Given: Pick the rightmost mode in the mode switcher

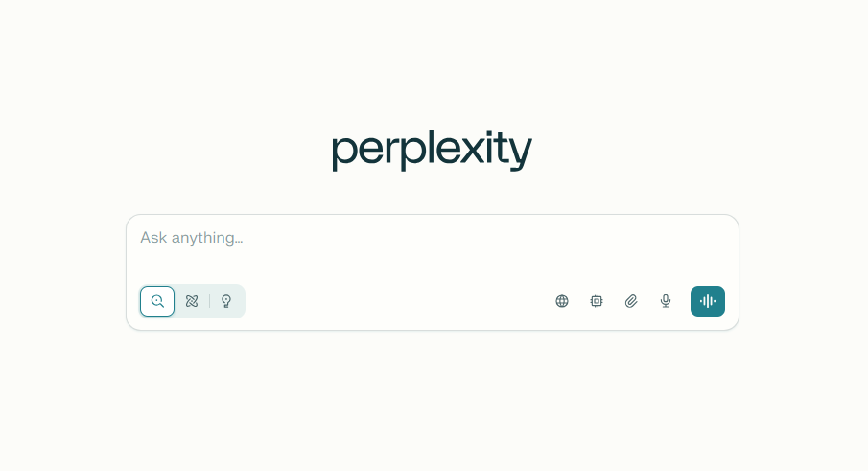Looking at the screenshot, I should pos(226,301).
